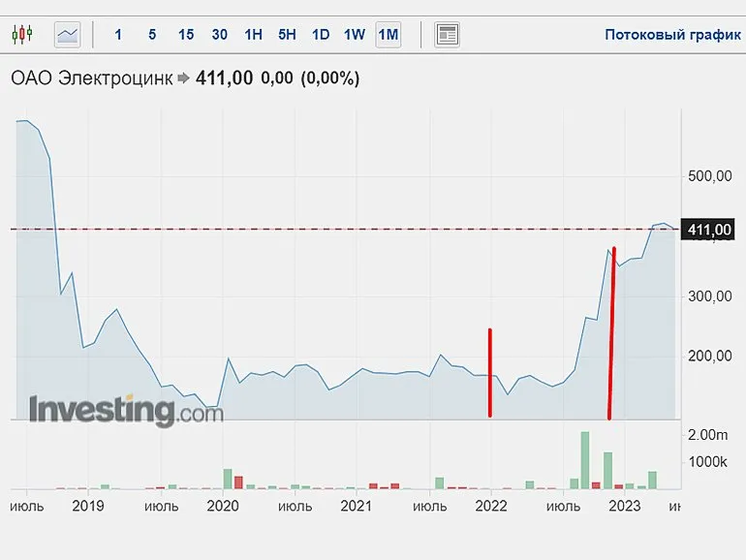The image size is (746, 560).
Task: Select the 1 minute timeframe
Action: pos(118,35)
